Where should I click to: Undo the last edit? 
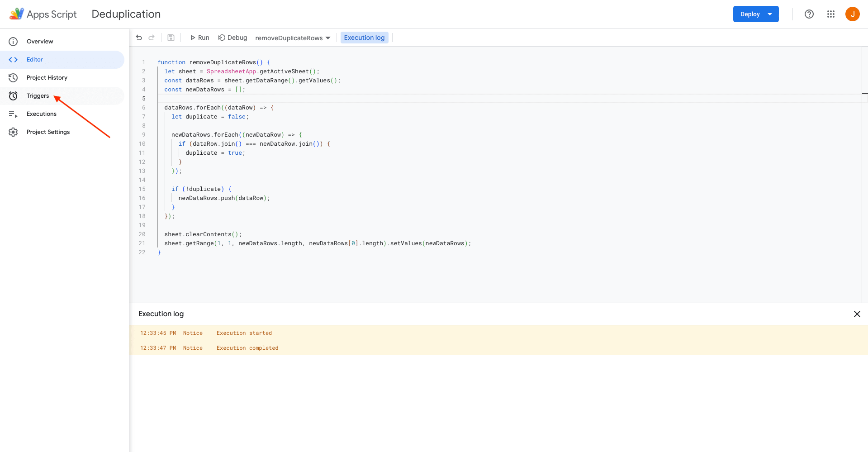pyautogui.click(x=139, y=38)
